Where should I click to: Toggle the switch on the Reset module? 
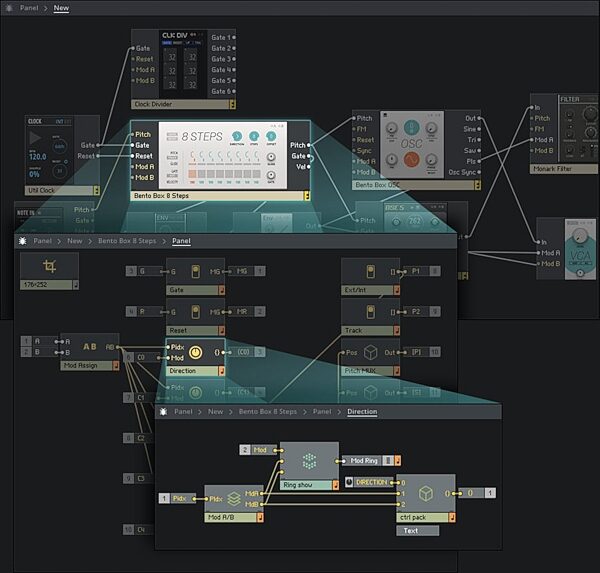[196, 312]
